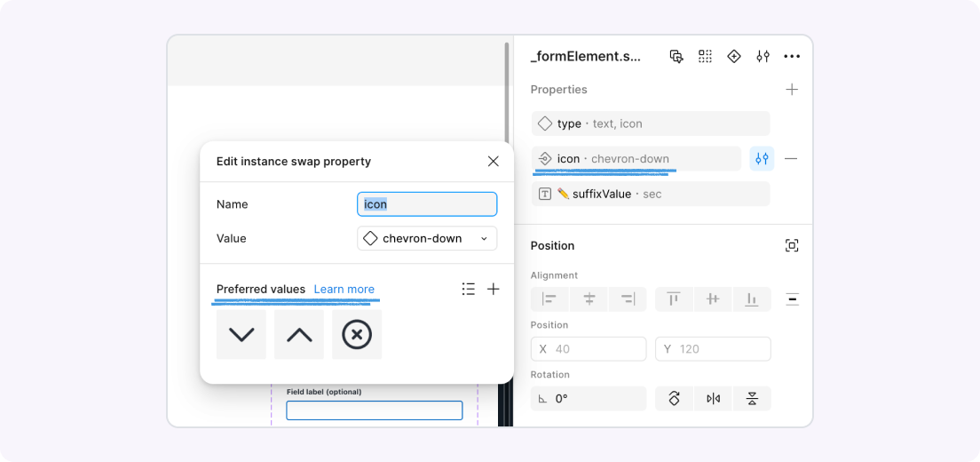Click the highlighted edit property button beside icon
Image resolution: width=980 pixels, height=462 pixels.
[x=762, y=159]
